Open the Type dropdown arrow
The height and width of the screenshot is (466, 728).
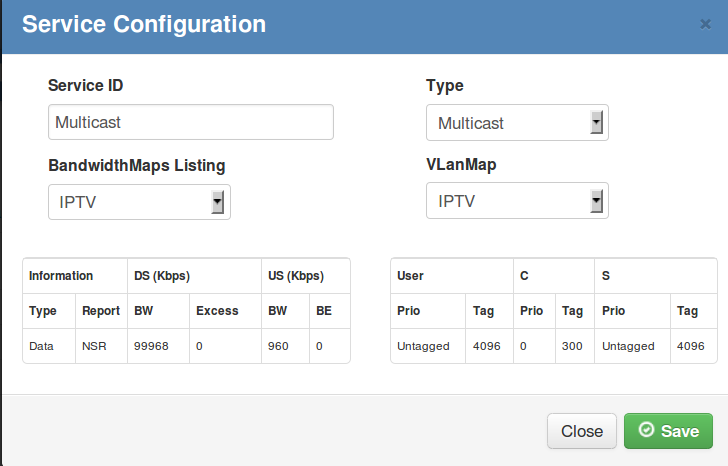[596, 123]
